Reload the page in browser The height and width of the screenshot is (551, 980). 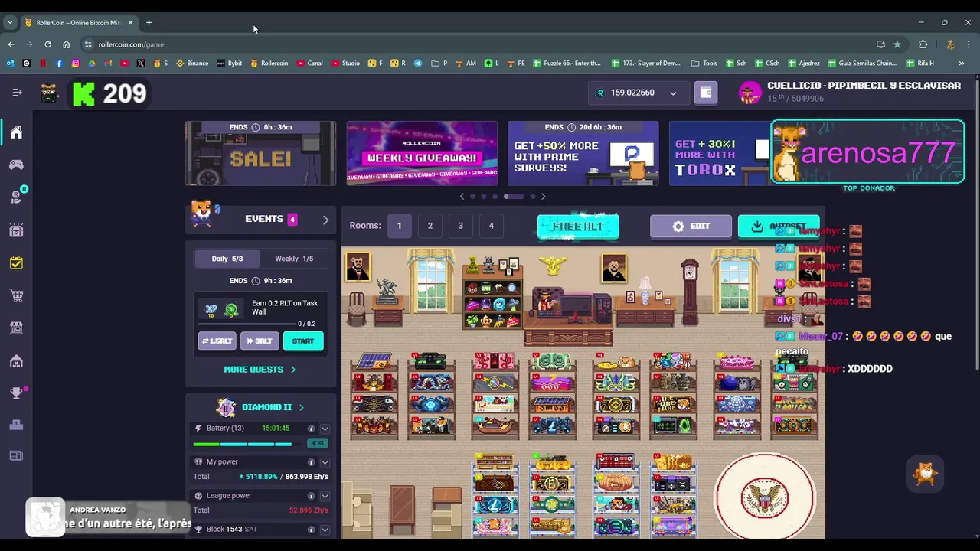[x=47, y=44]
